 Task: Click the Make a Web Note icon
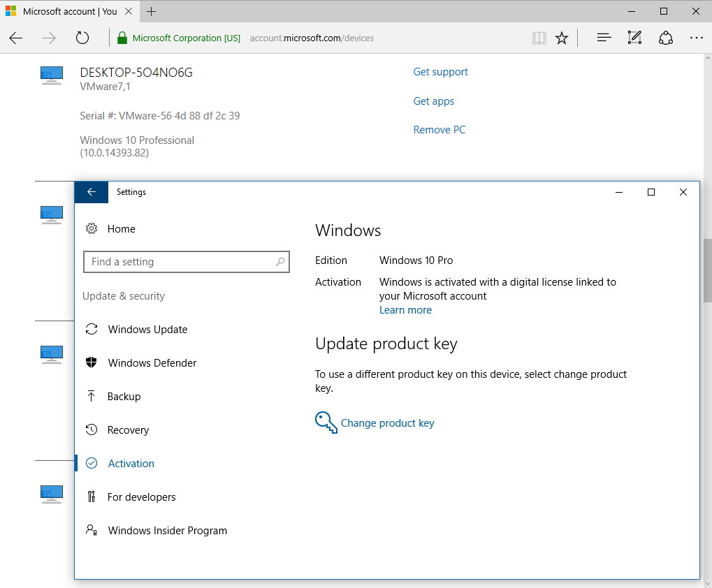[x=634, y=38]
